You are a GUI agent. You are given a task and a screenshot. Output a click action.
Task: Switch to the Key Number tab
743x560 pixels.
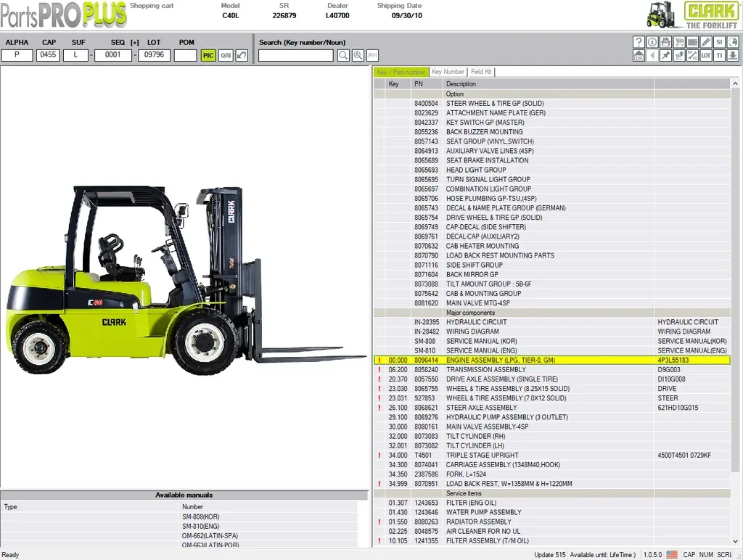click(448, 72)
